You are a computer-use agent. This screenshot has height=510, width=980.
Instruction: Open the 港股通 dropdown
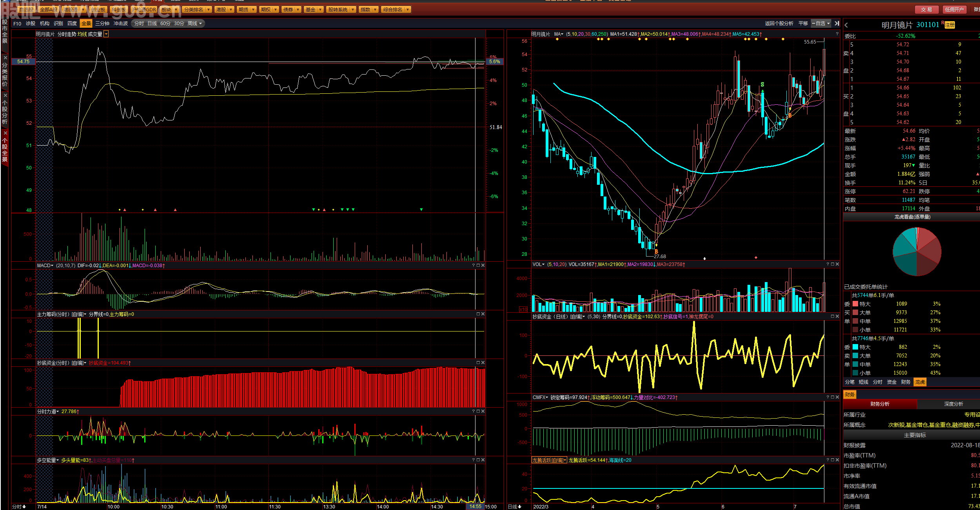coord(74,9)
